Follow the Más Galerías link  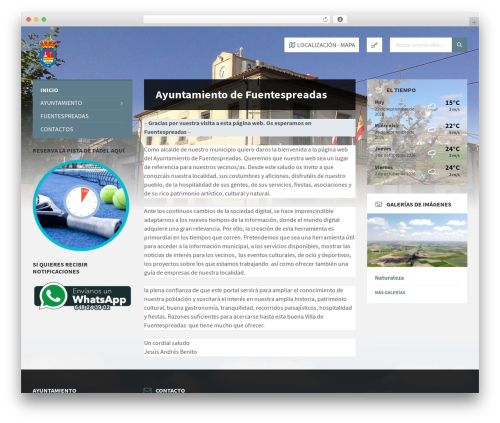pos(390,292)
